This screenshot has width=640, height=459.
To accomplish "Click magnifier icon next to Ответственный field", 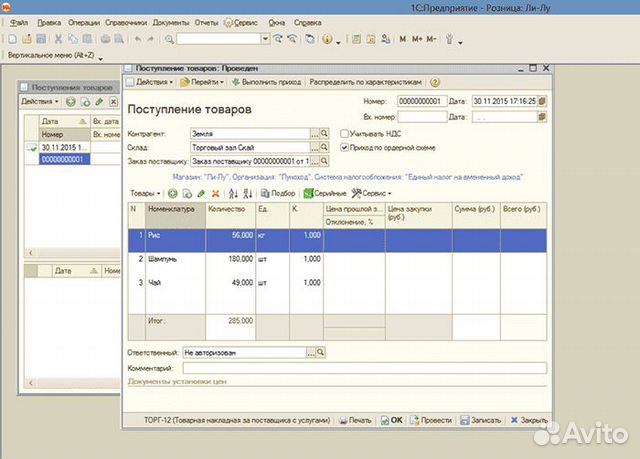I will [321, 352].
